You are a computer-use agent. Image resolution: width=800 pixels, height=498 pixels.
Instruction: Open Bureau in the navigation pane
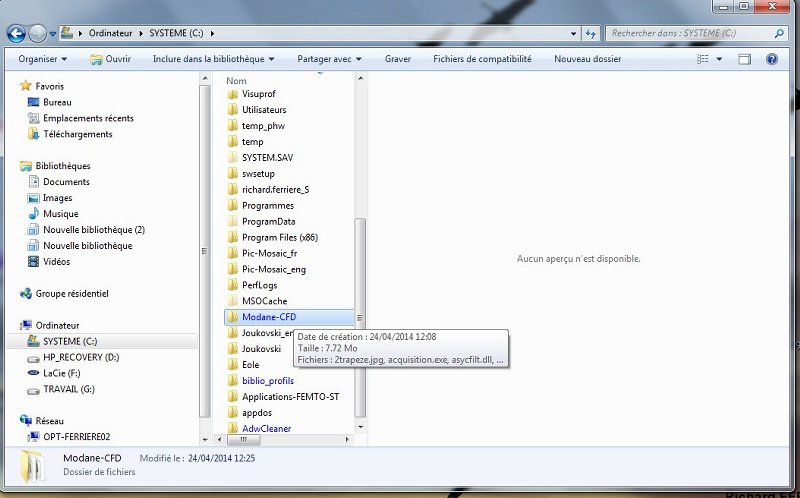[x=57, y=102]
